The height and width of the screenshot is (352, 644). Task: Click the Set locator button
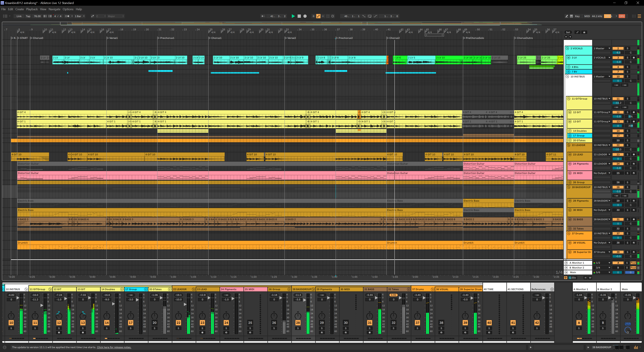click(568, 32)
